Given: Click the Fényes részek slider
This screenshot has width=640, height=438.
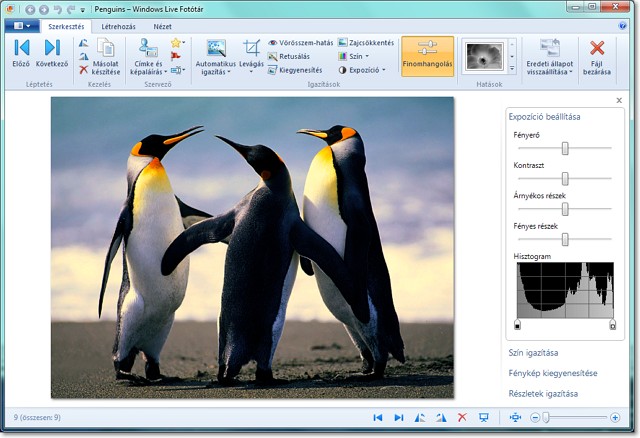Looking at the screenshot, I should pos(565,239).
